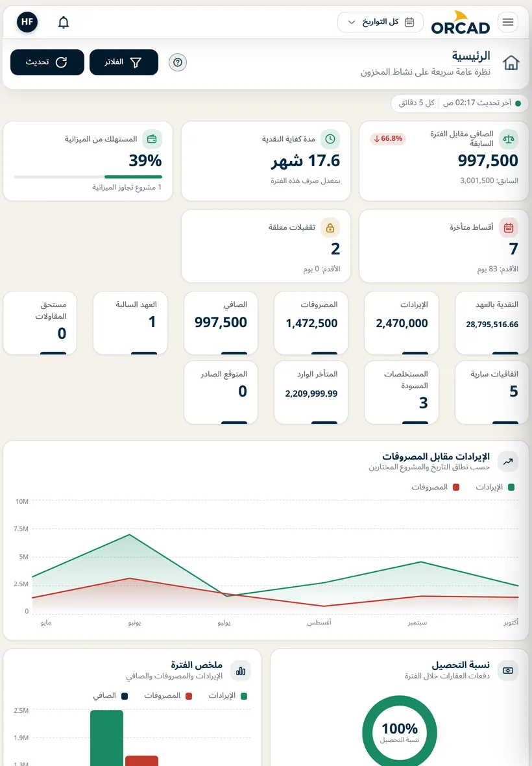Click the 100% collection rate donut

pyautogui.click(x=399, y=732)
